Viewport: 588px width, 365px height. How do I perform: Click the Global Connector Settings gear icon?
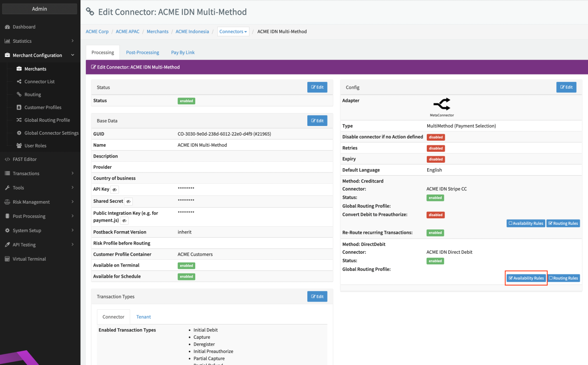click(x=19, y=133)
